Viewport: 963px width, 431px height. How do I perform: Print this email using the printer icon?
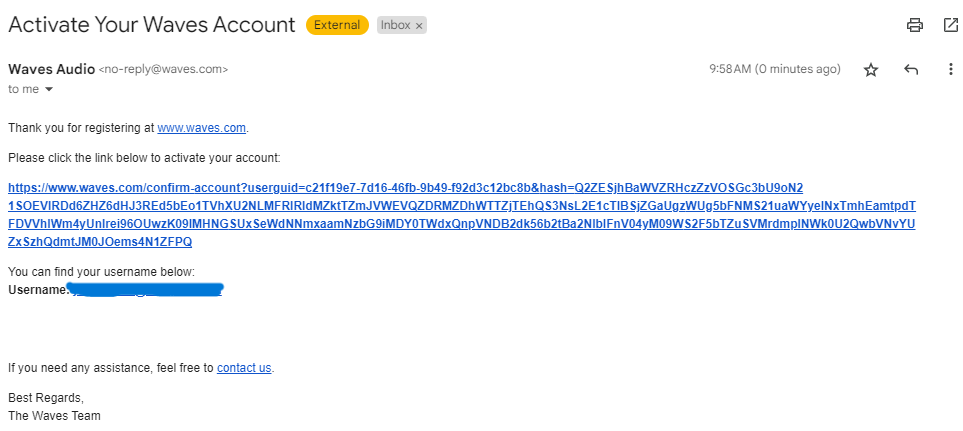(914, 25)
